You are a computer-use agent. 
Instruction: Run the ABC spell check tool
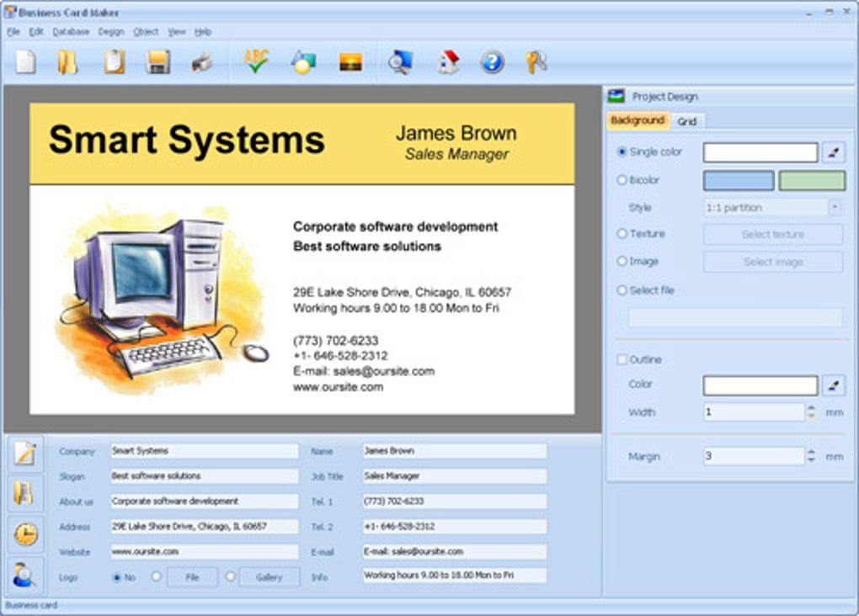click(256, 61)
